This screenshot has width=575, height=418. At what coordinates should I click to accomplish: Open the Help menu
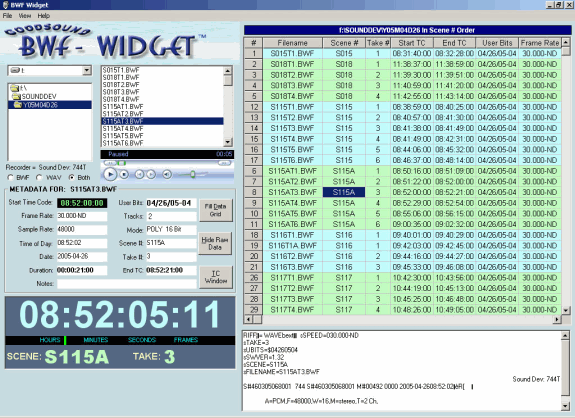click(44, 16)
